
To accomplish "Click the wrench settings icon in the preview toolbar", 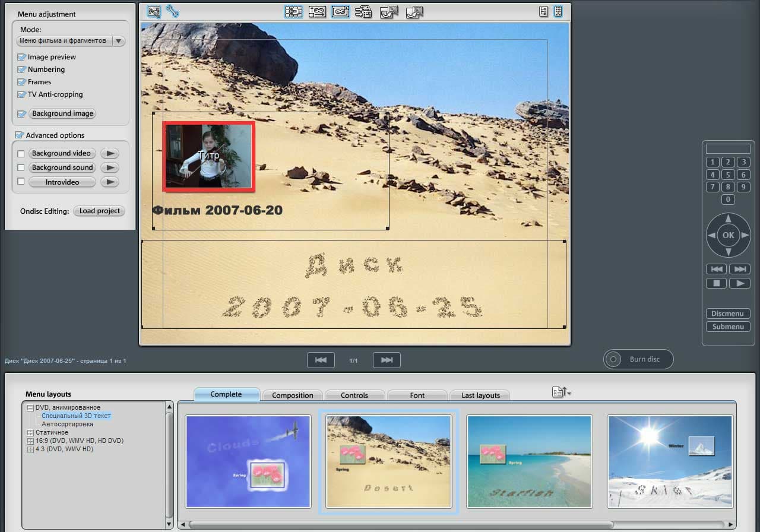I will (x=173, y=11).
